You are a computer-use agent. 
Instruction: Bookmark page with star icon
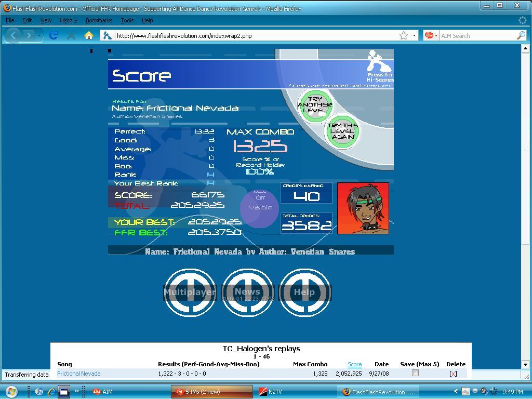[403, 35]
